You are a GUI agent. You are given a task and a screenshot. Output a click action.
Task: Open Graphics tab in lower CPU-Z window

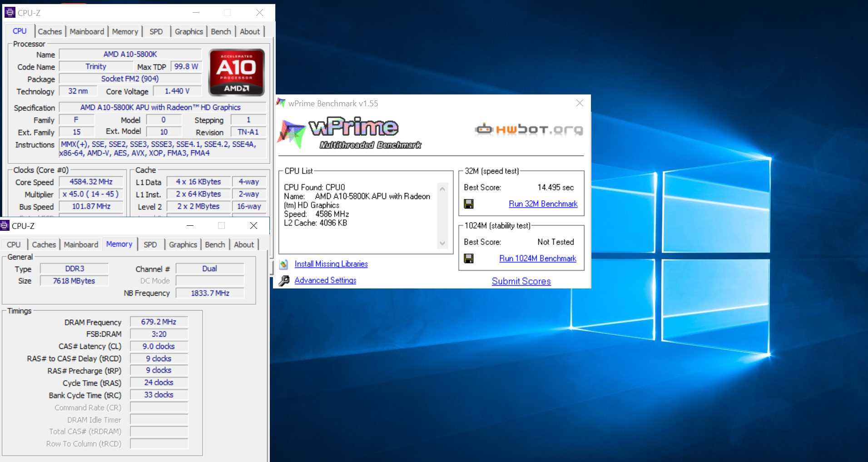click(183, 244)
